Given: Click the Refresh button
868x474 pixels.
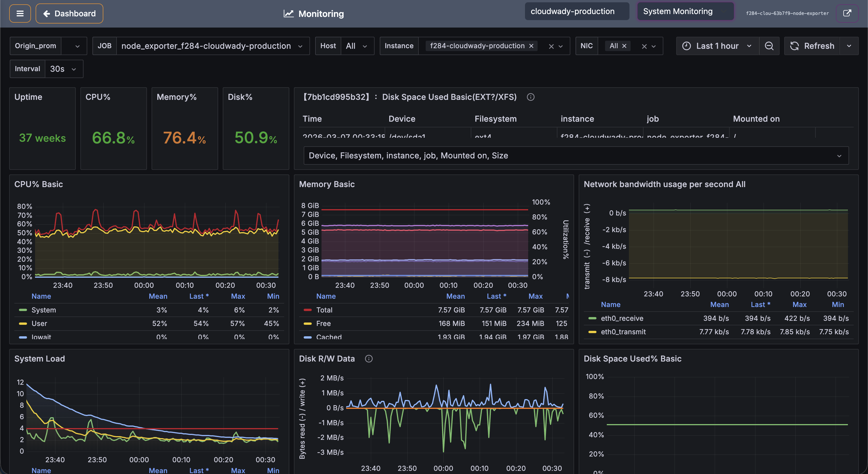Looking at the screenshot, I should (x=812, y=46).
